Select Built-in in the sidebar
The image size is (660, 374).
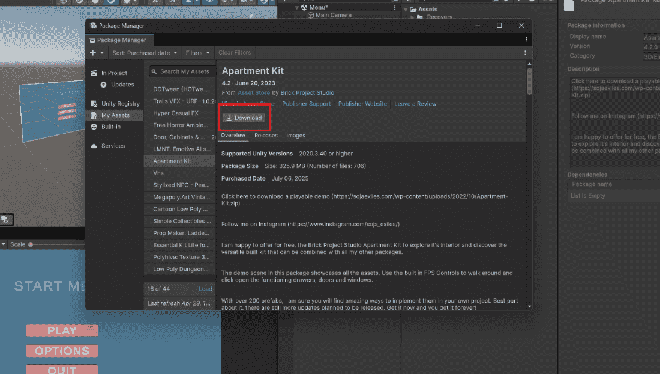[111, 127]
